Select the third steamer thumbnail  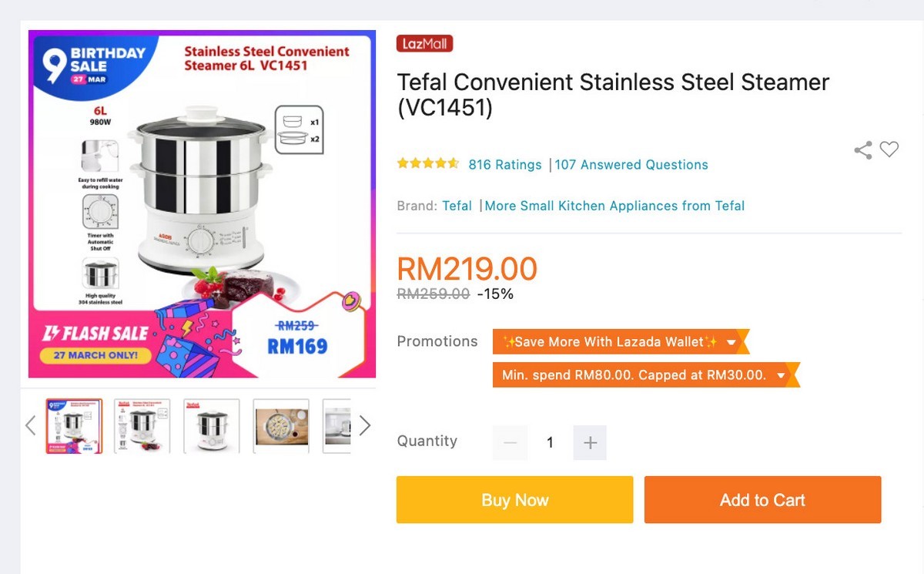(x=212, y=425)
